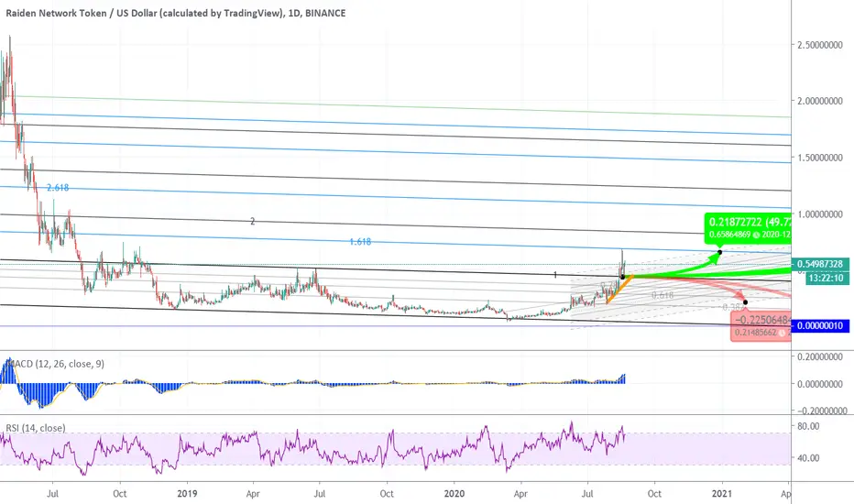Select the RSI (14, close) indicator label
854x504 pixels.
tap(36, 428)
